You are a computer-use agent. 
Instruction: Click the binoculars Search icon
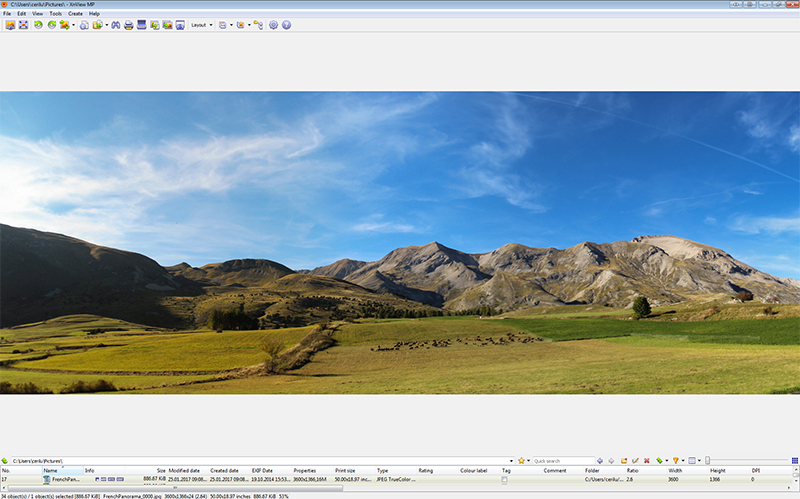115,24
